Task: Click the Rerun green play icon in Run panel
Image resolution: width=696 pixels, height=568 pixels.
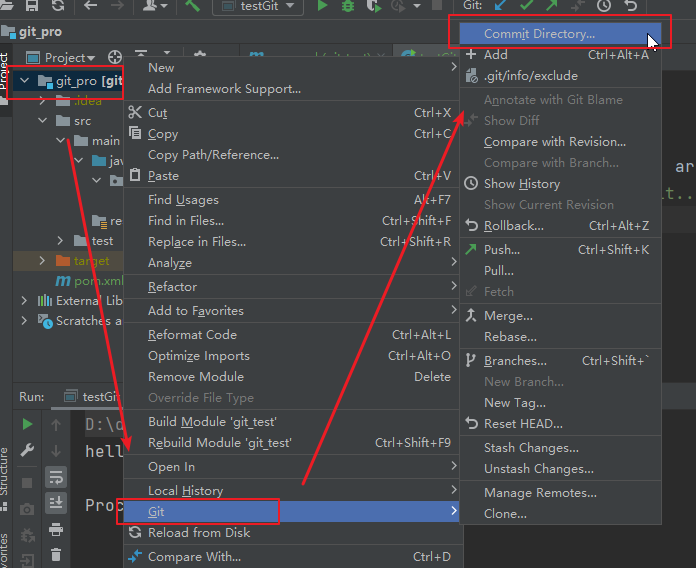Action: pyautogui.click(x=28, y=424)
